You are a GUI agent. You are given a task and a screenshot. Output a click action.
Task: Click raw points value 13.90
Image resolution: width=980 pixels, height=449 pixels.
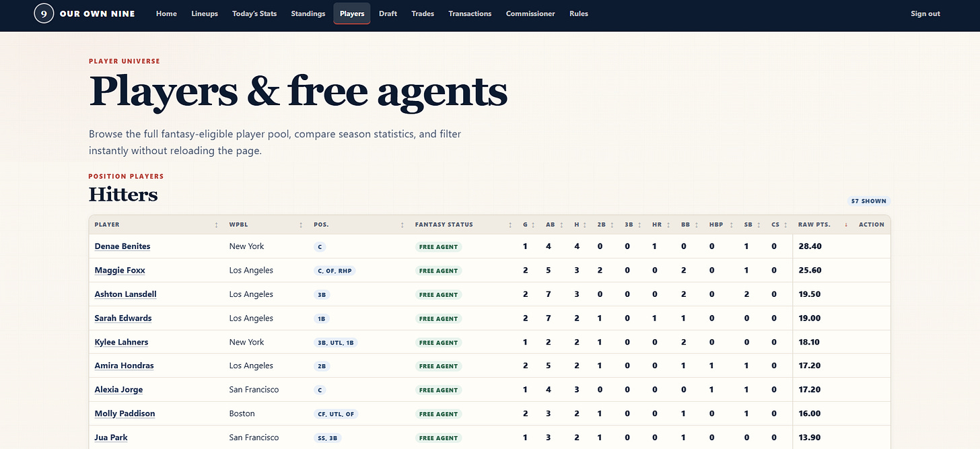810,438
